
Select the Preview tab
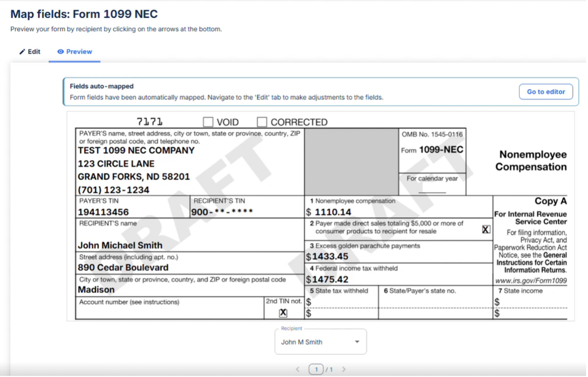74,52
